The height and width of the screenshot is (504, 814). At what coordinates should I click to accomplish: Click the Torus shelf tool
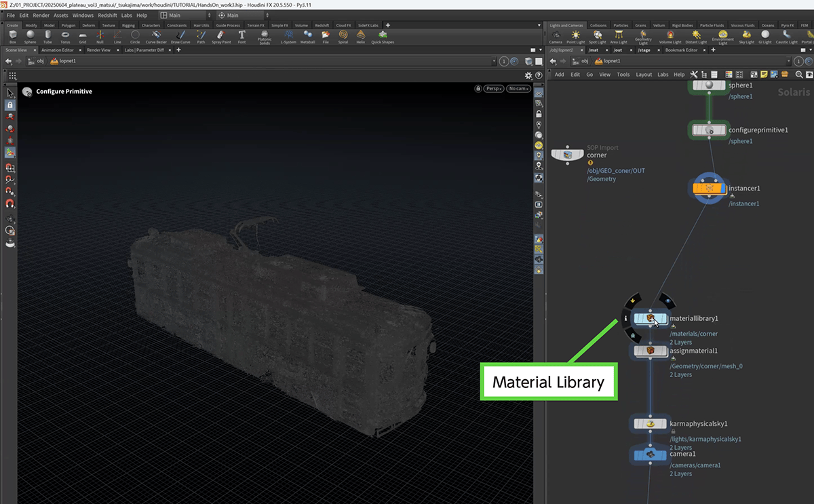65,36
